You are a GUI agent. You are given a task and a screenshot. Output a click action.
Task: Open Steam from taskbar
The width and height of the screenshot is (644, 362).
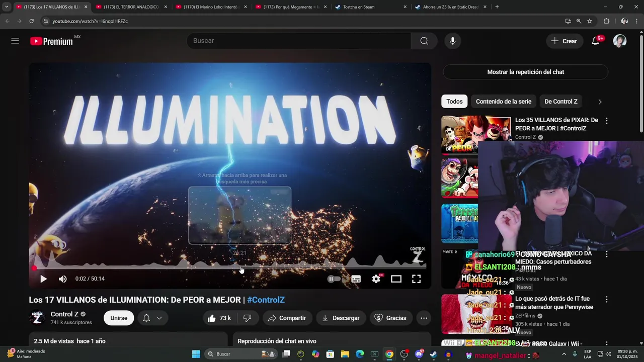[433, 354]
